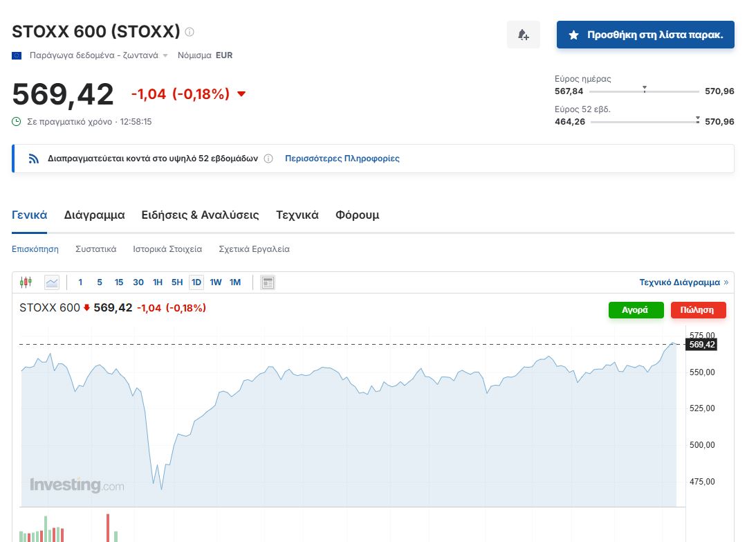Click the info icon beside STOXX 600 title
The width and height of the screenshot is (756, 542).
coord(190,32)
